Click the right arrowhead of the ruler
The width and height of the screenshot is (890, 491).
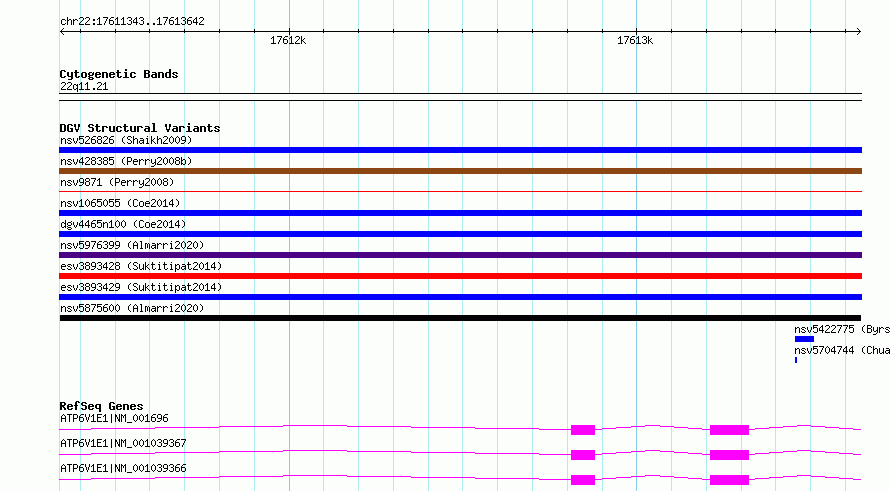(859, 32)
